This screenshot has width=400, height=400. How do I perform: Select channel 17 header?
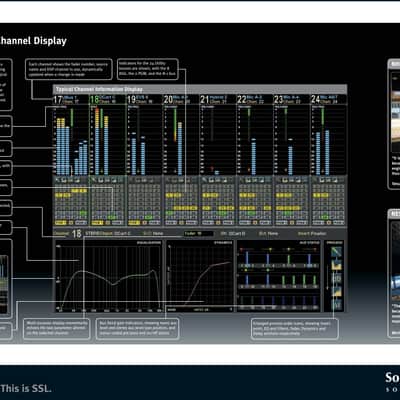point(71,99)
